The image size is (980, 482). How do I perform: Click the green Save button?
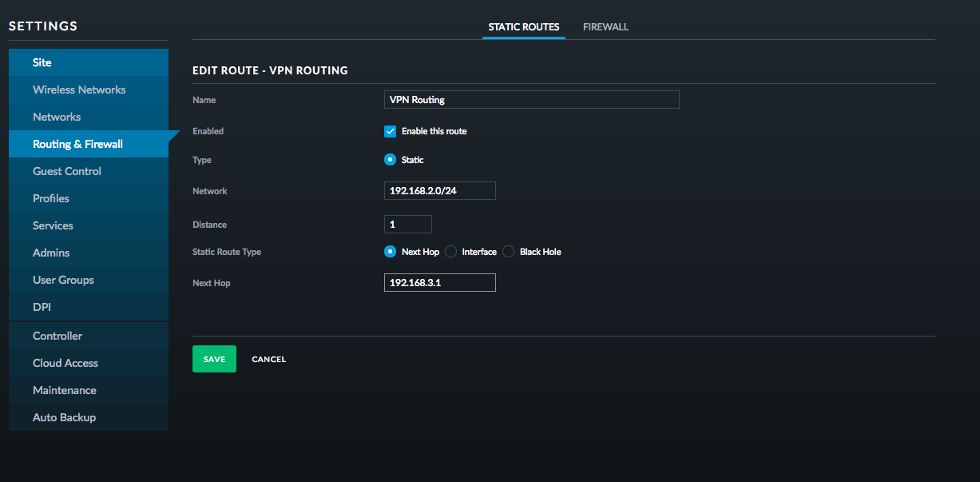pos(214,359)
